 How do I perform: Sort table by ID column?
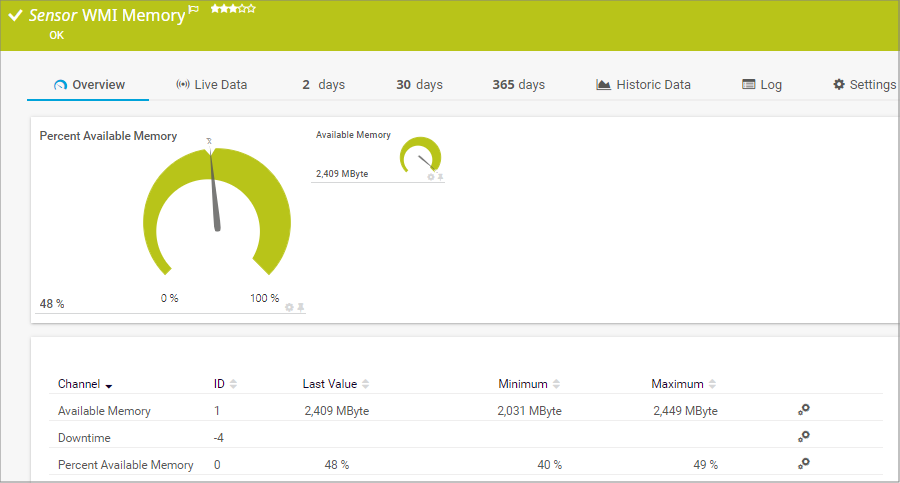click(234, 384)
